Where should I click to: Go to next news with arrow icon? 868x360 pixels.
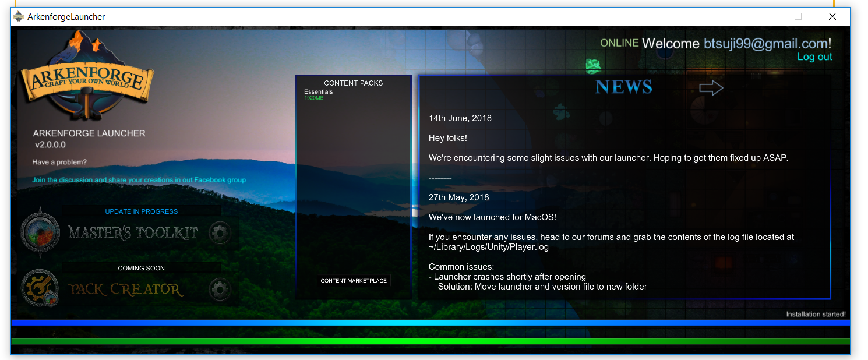(x=711, y=88)
